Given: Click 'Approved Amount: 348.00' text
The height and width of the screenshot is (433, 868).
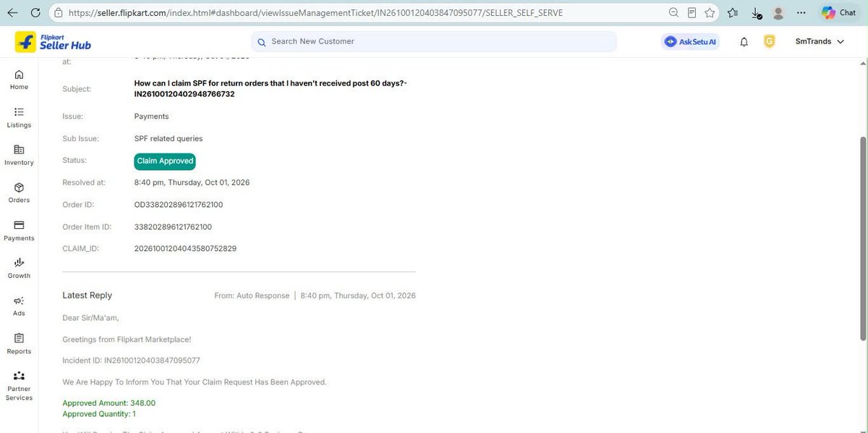Looking at the screenshot, I should coord(109,403).
